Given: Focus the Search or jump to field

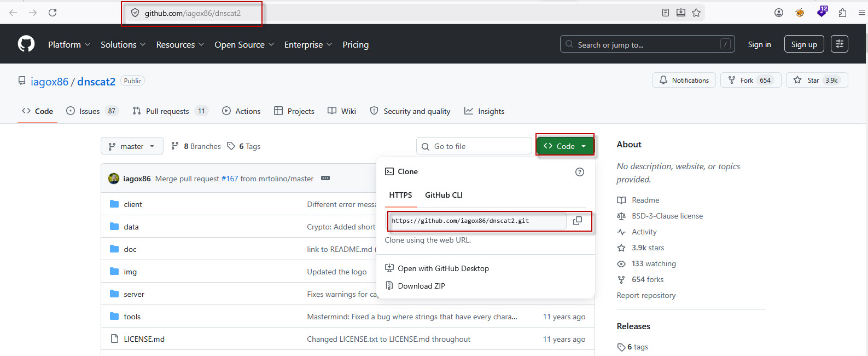Looking at the screenshot, I should [x=647, y=44].
